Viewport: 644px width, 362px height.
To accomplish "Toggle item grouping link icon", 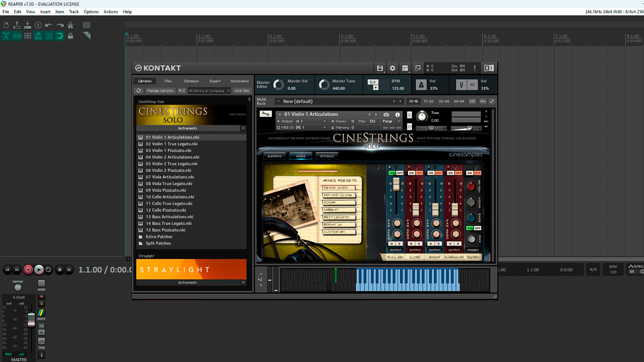I will 17,36.
